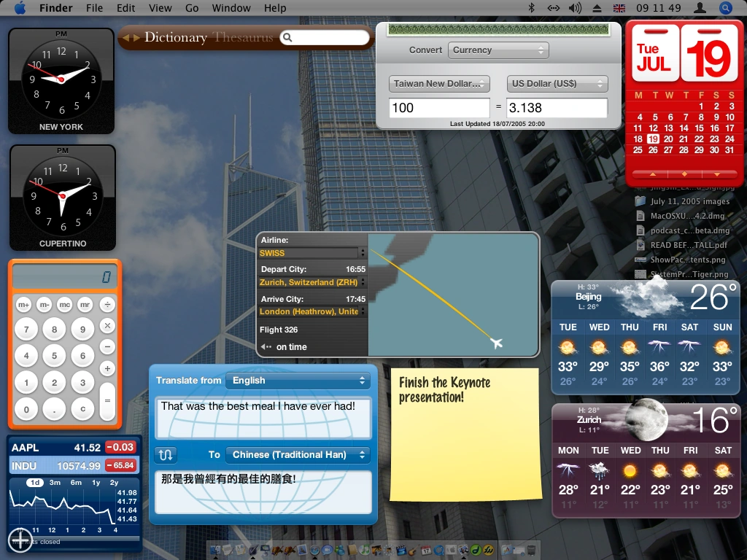Swap translation languages with arrows button
The image size is (747, 560).
coord(166,455)
